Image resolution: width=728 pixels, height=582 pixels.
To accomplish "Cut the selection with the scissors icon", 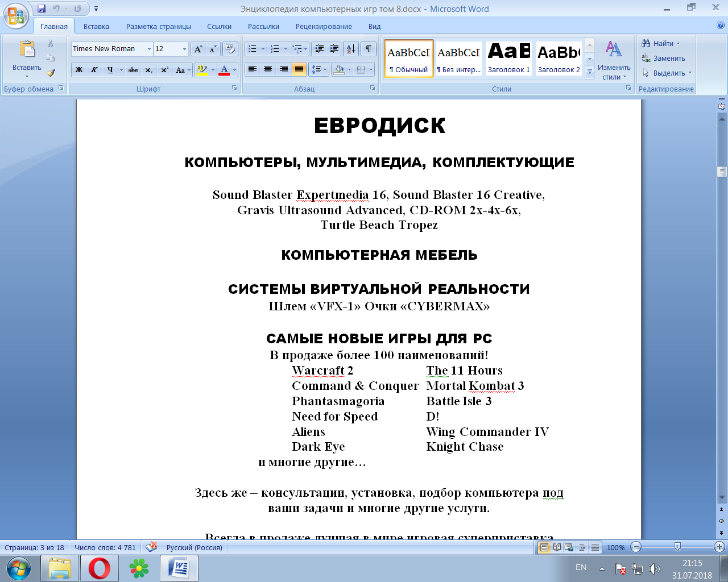I will [51, 43].
